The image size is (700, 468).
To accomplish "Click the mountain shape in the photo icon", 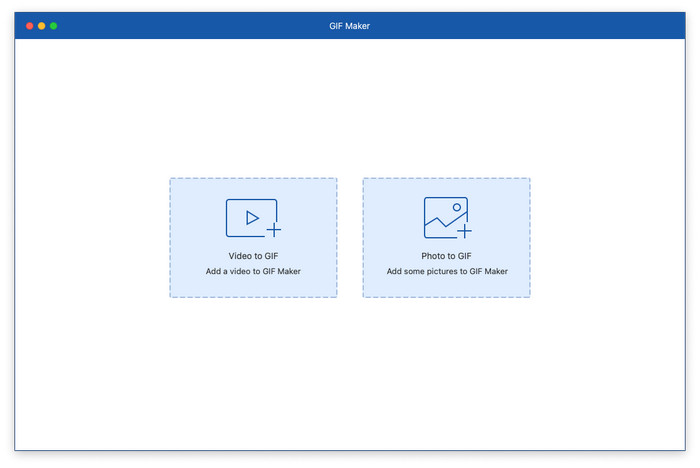I will click(440, 226).
